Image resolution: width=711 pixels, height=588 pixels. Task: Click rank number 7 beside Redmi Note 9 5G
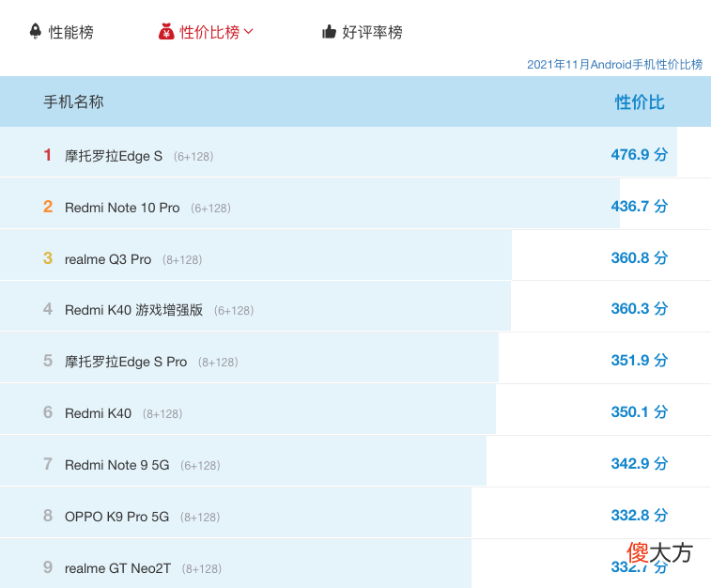point(48,464)
